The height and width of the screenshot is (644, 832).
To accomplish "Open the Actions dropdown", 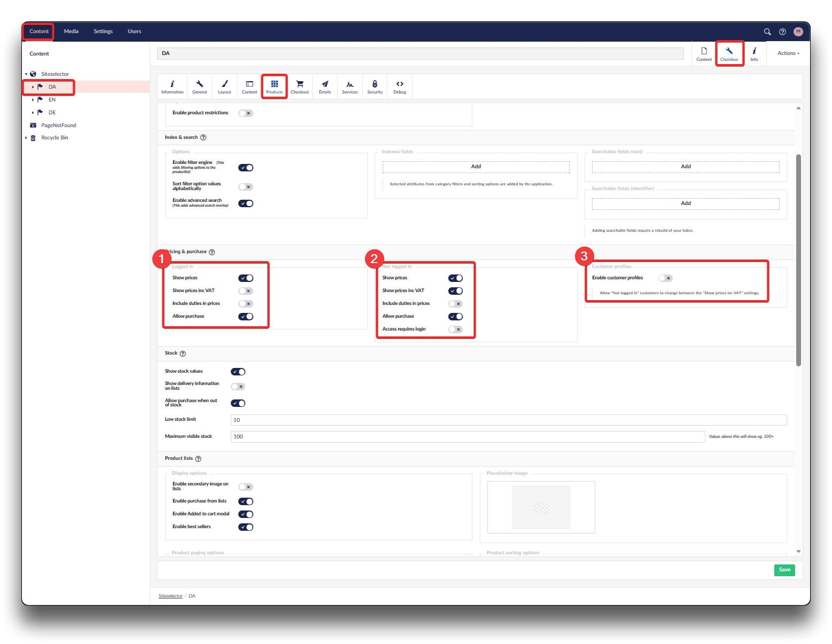I will click(788, 53).
